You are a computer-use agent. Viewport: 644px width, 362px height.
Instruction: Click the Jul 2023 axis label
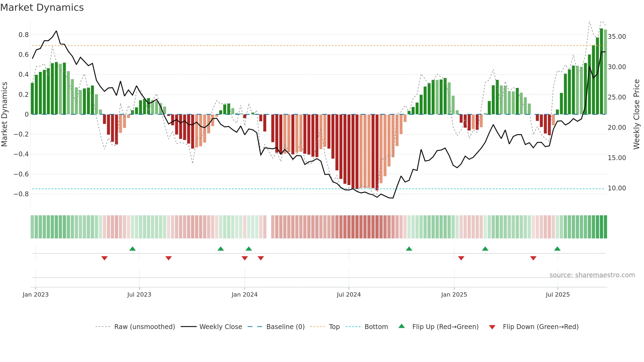[x=139, y=294]
